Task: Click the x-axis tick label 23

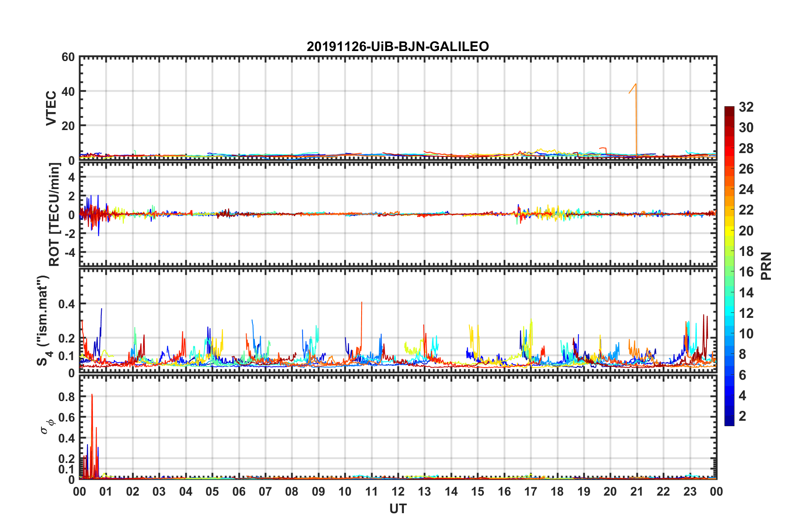Action: 690,491
